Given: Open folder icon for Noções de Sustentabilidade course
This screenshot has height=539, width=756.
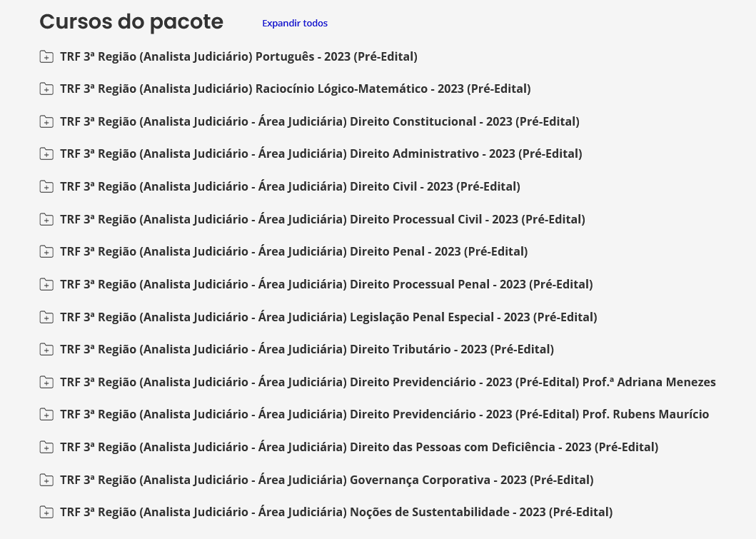Looking at the screenshot, I should tap(46, 513).
